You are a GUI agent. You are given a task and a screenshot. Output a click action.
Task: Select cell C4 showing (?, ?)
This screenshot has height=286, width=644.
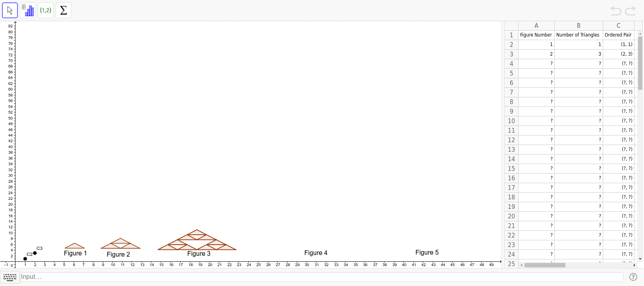tap(618, 64)
